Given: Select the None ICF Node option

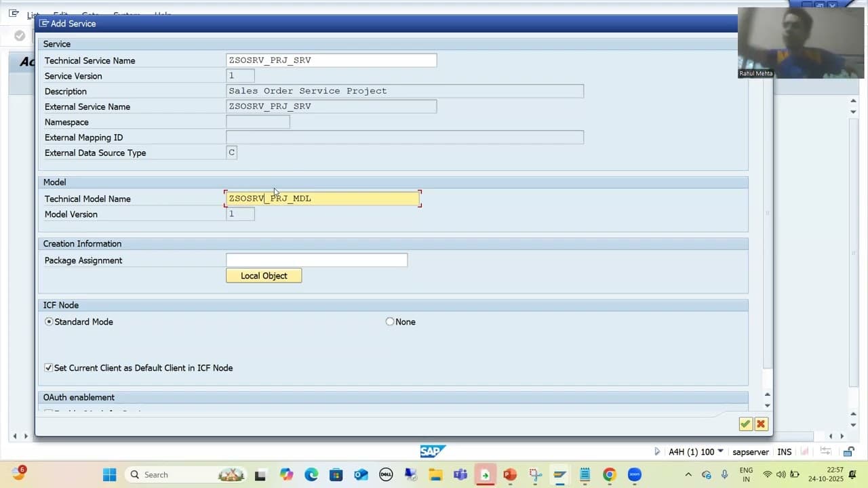Looking at the screenshot, I should coord(390,322).
